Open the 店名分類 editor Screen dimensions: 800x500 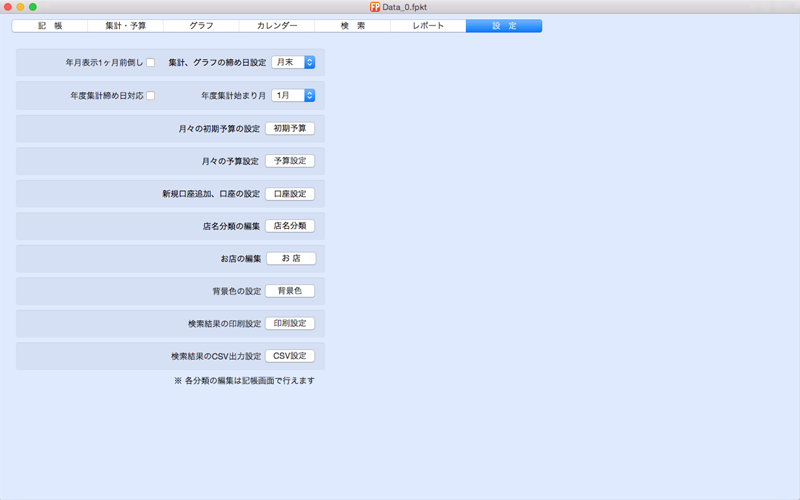pyautogui.click(x=290, y=226)
